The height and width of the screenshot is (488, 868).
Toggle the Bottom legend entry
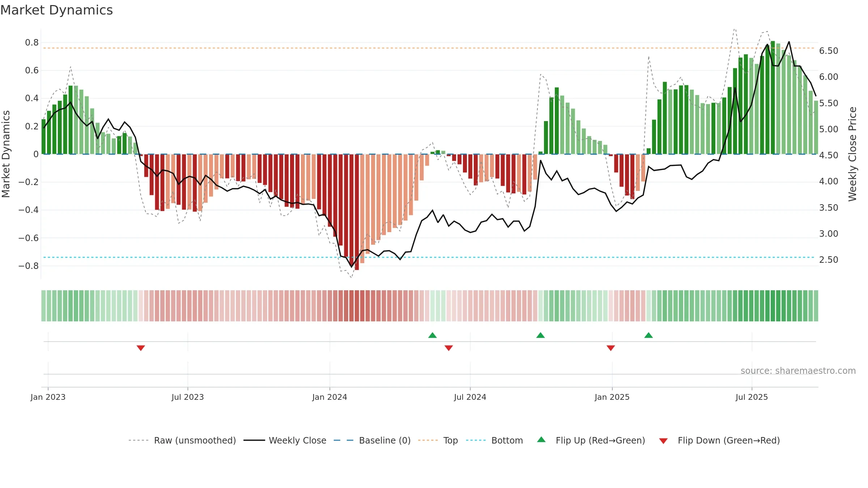[494, 440]
